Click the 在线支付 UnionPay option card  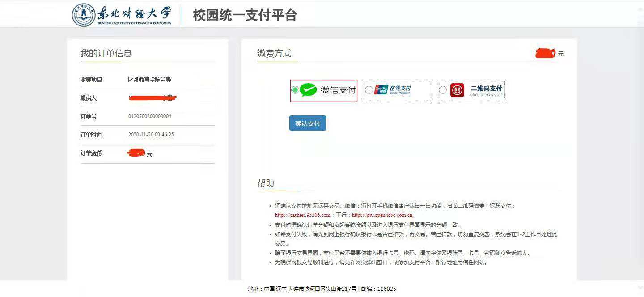[397, 90]
